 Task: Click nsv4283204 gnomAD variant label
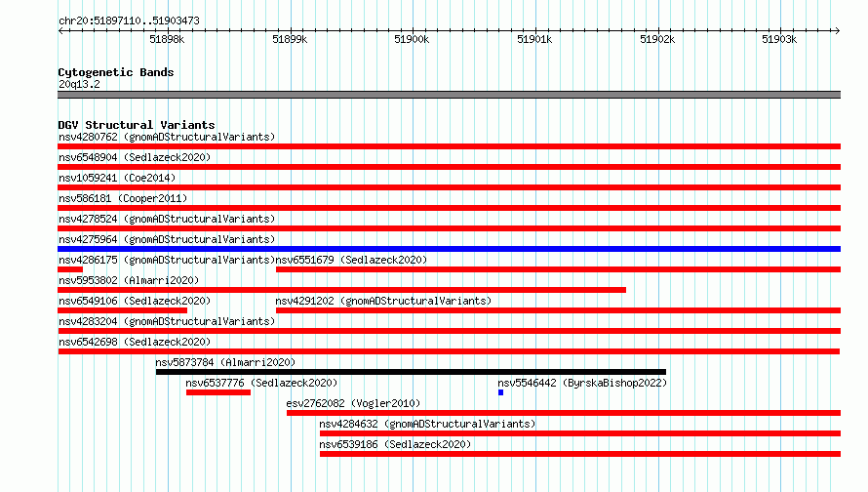(x=167, y=321)
